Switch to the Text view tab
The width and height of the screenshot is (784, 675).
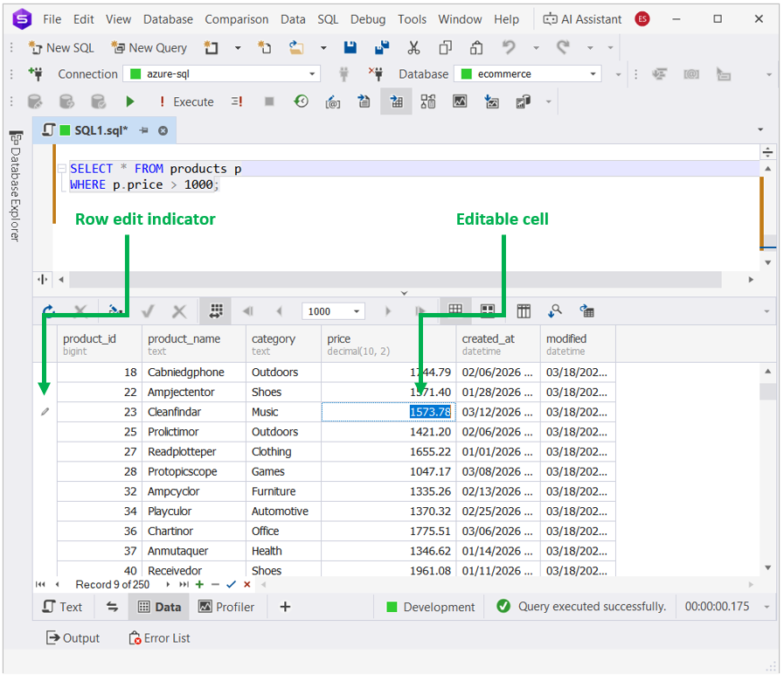63,607
